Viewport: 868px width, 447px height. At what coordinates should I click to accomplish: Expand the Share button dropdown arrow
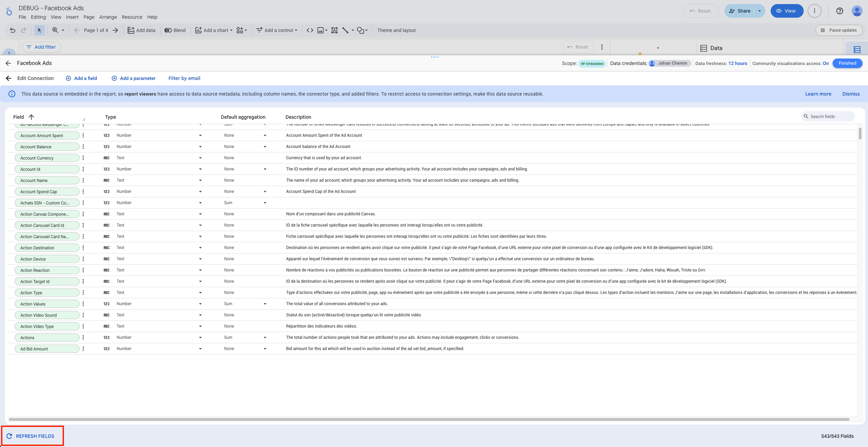(x=759, y=11)
